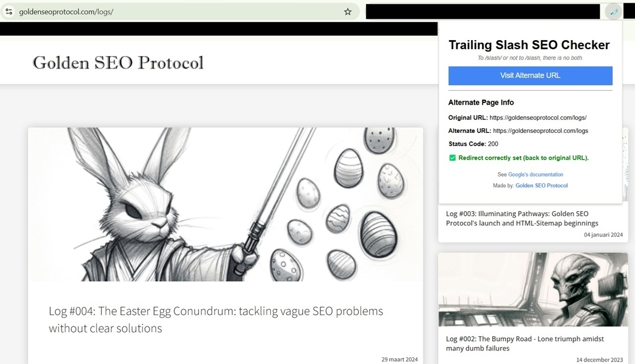Screen dimensions: 635x364
Task: Click the address bar URL field
Action: 179,11
